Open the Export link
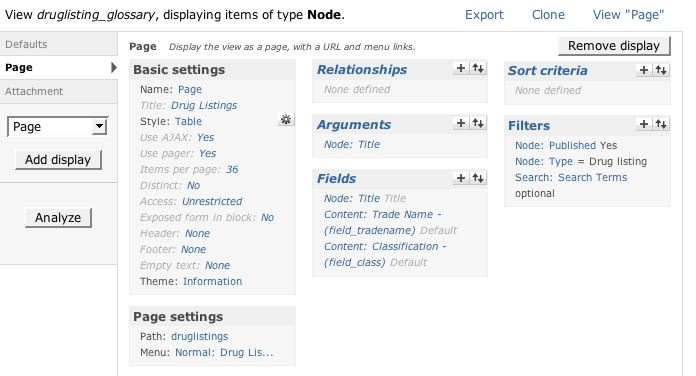Screen dimensions: 696x376 click(484, 15)
